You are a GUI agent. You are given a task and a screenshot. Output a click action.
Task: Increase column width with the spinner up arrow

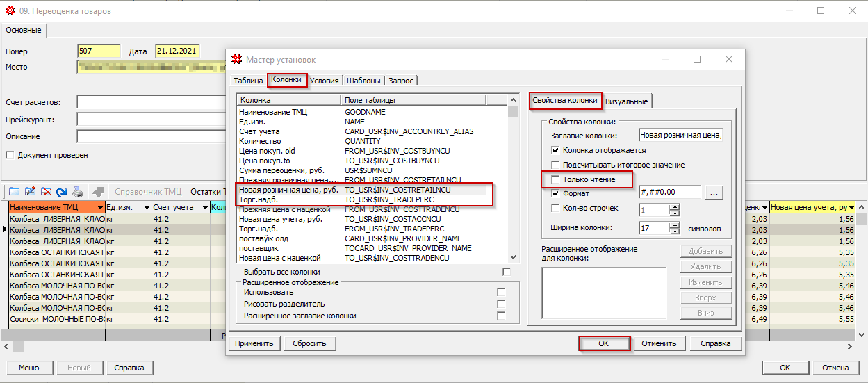coord(674,225)
